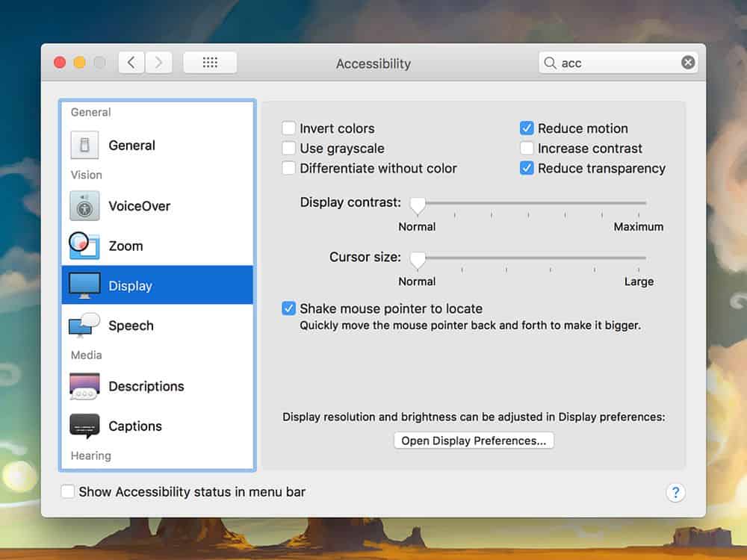
Task: Toggle Show Accessibility status in menu bar
Action: 68,492
